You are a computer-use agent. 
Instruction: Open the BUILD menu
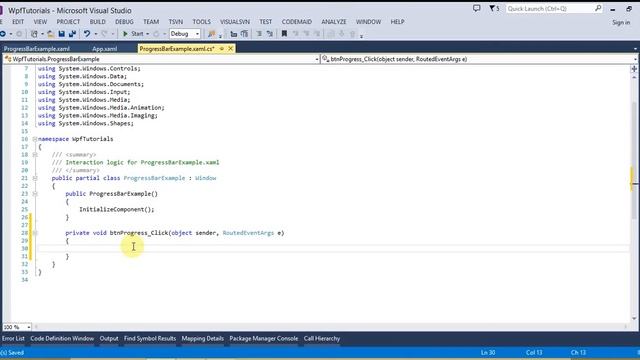pyautogui.click(x=98, y=22)
